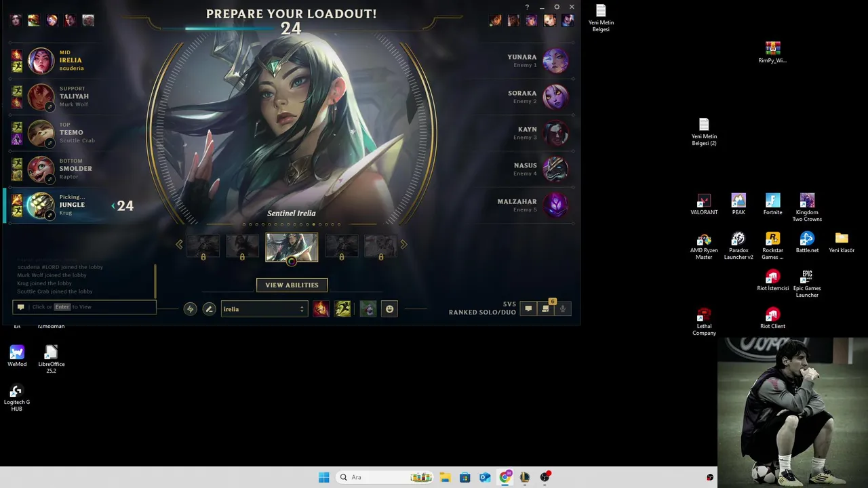This screenshot has height=488, width=868.
Task: Open the irelia rune page dropdown
Action: click(264, 309)
